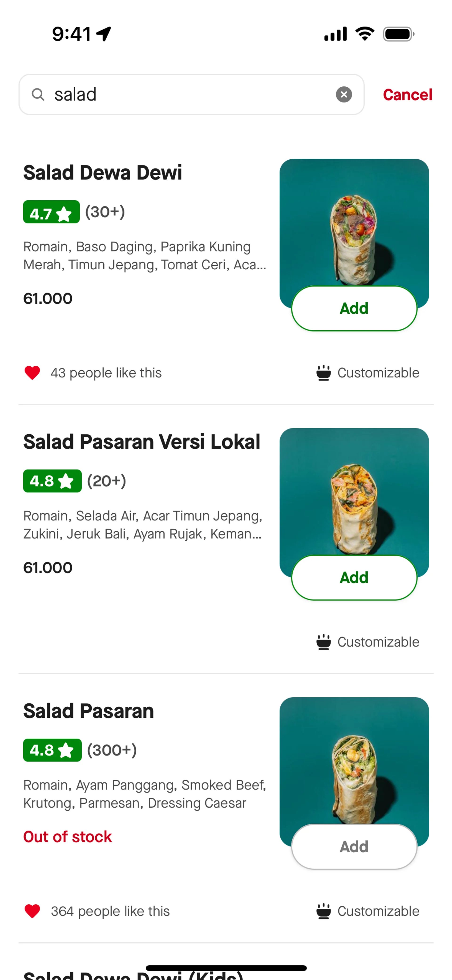Tap the heart icon for Salad Dewa Dewi
The width and height of the screenshot is (452, 980).
point(32,373)
